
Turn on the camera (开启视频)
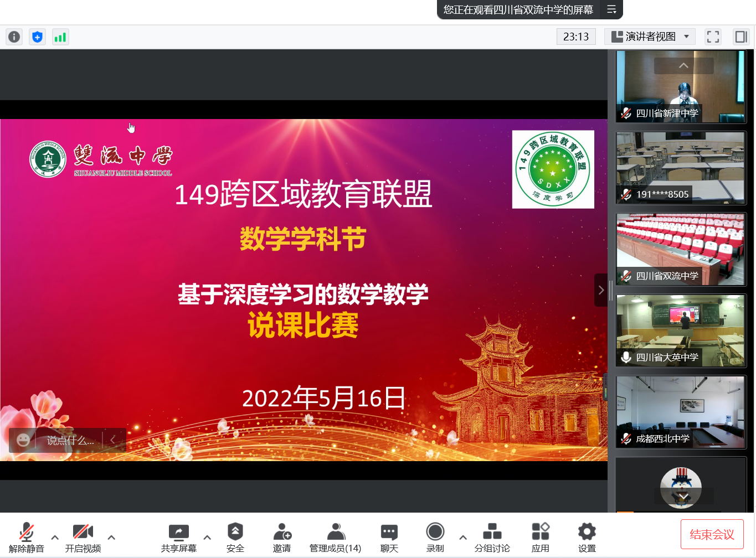(83, 538)
